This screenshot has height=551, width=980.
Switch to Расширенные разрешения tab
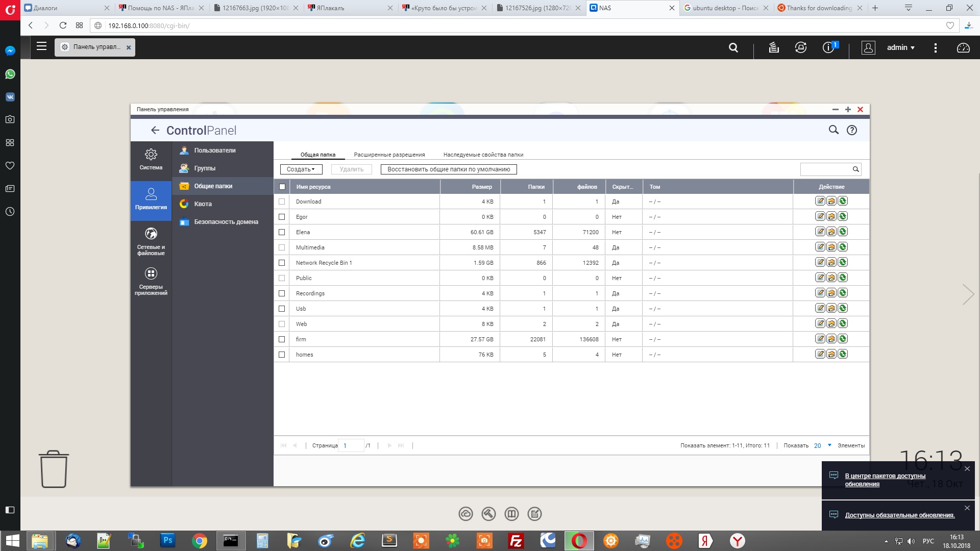pos(389,155)
